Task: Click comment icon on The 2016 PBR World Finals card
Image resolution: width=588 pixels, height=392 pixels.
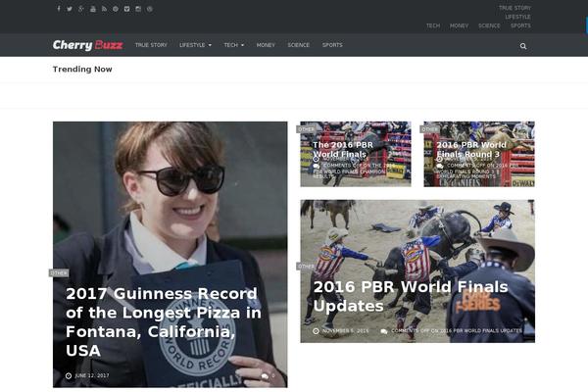Action: pyautogui.click(x=317, y=166)
